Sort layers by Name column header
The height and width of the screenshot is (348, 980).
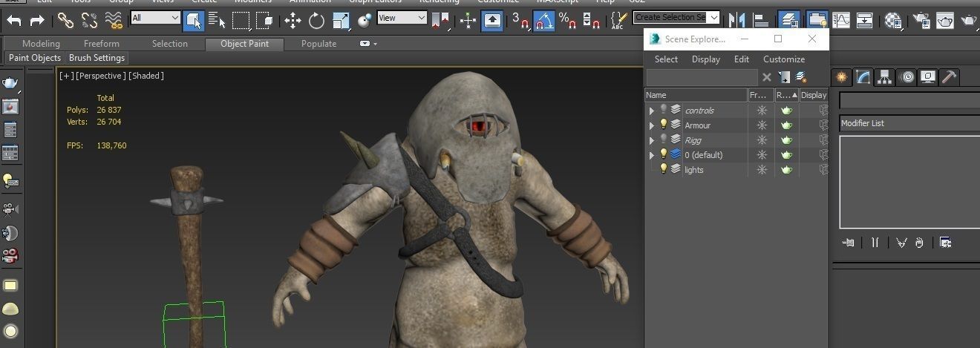point(696,95)
